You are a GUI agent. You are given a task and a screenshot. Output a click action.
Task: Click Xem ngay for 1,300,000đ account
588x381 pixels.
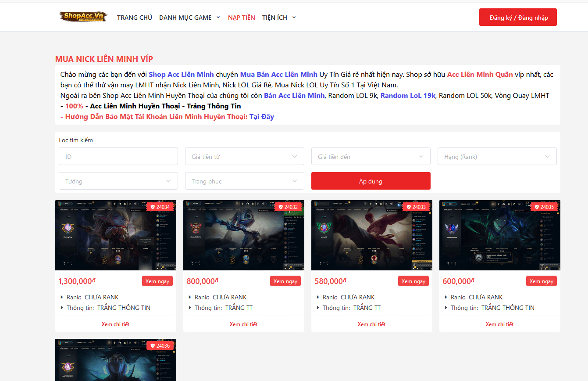[x=157, y=281]
